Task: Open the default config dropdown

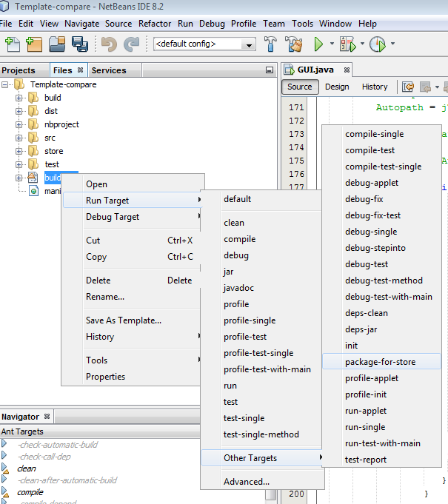Action: 249,44
